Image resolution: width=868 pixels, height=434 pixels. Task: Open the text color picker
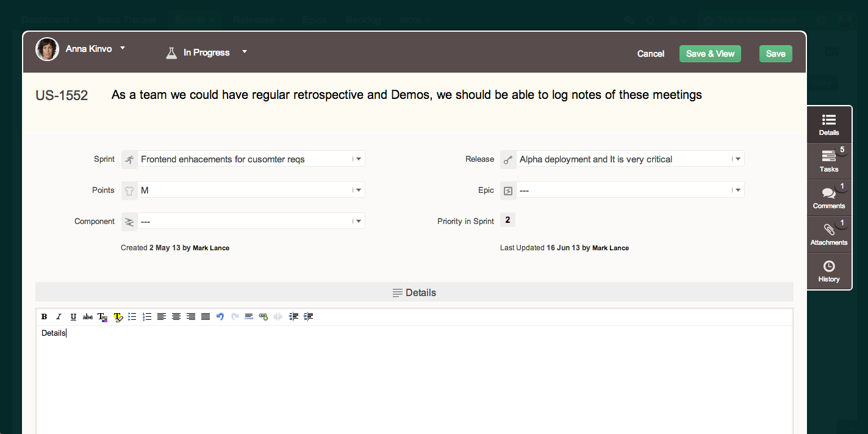click(102, 317)
